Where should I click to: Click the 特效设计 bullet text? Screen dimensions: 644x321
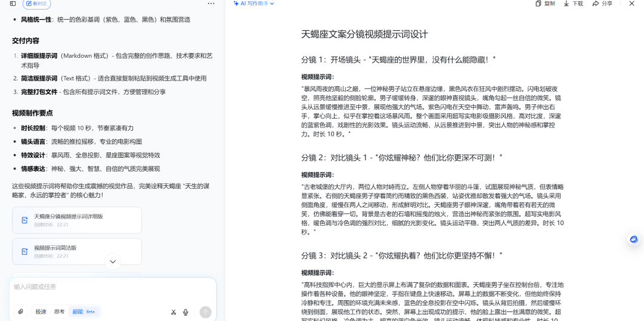pyautogui.click(x=91, y=155)
